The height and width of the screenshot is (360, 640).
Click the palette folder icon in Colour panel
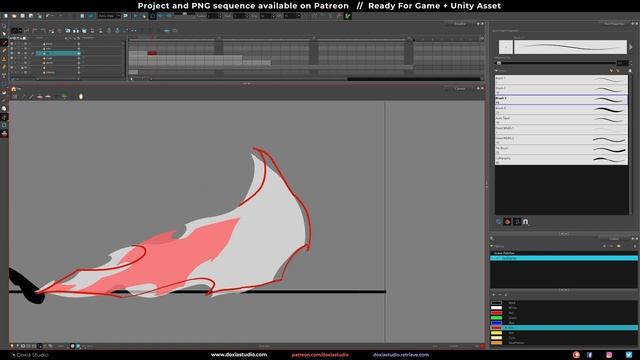619,246
